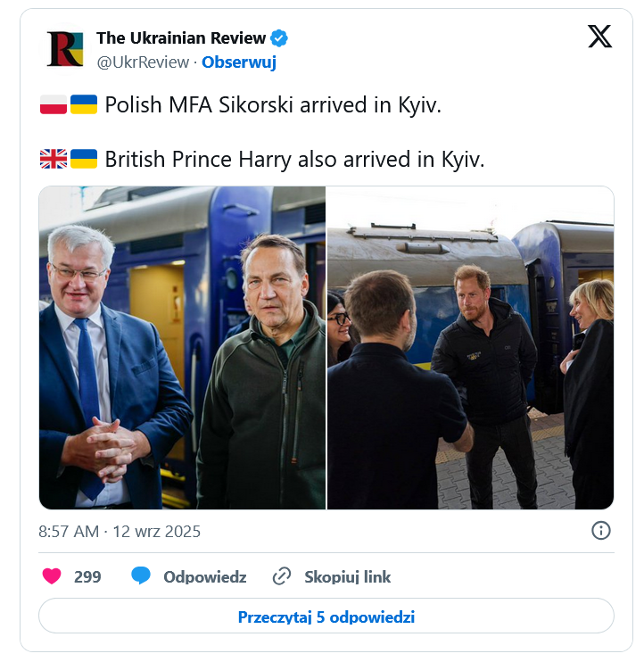Click the chain link icon
644x662 pixels.
coord(282,576)
